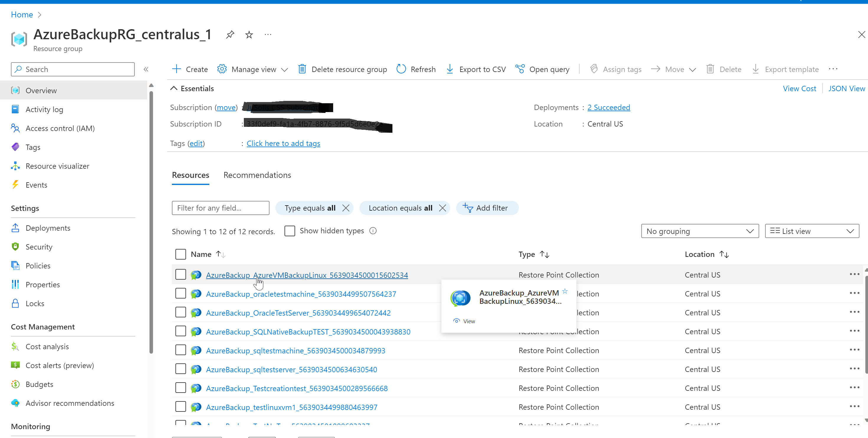The width and height of the screenshot is (868, 438).
Task: Open the List view dropdown
Action: click(812, 231)
